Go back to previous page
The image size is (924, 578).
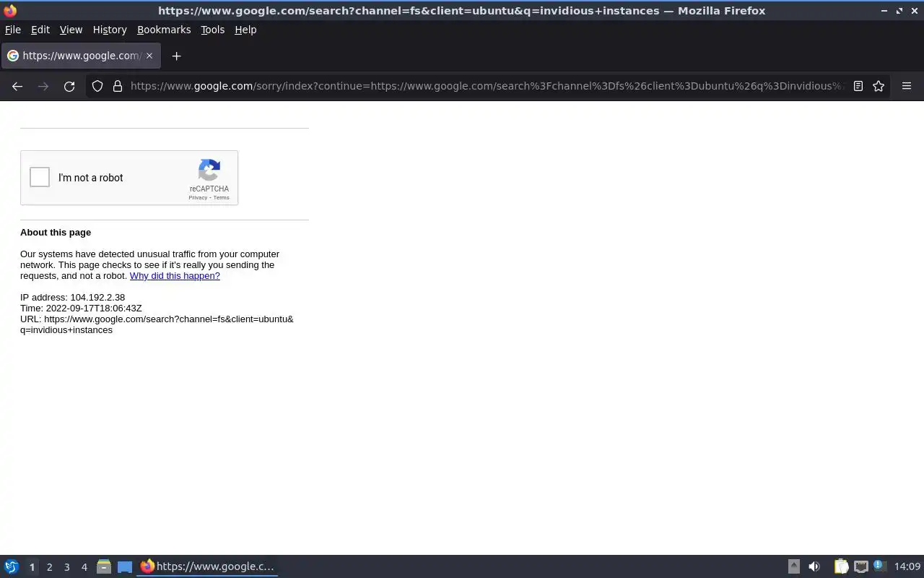pos(17,86)
